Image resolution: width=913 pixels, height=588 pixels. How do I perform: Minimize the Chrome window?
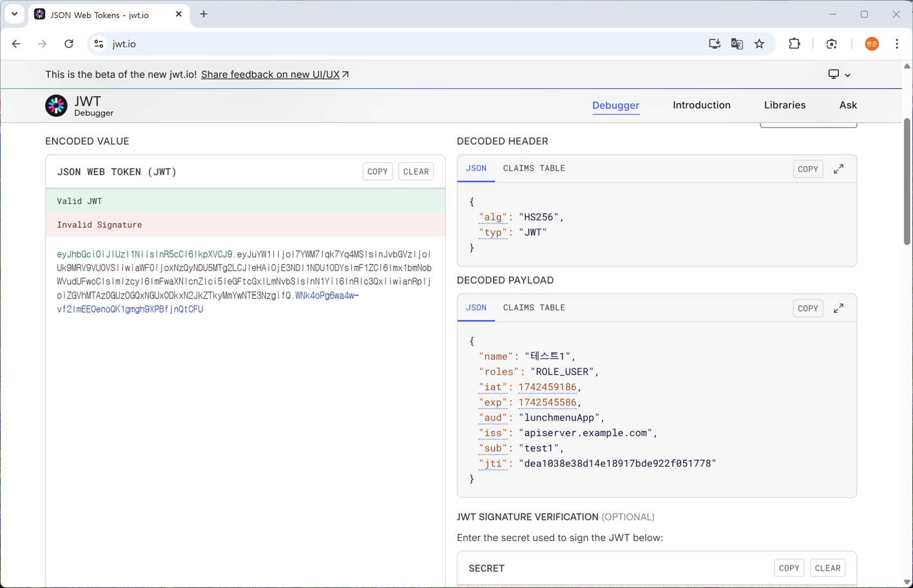(x=832, y=14)
